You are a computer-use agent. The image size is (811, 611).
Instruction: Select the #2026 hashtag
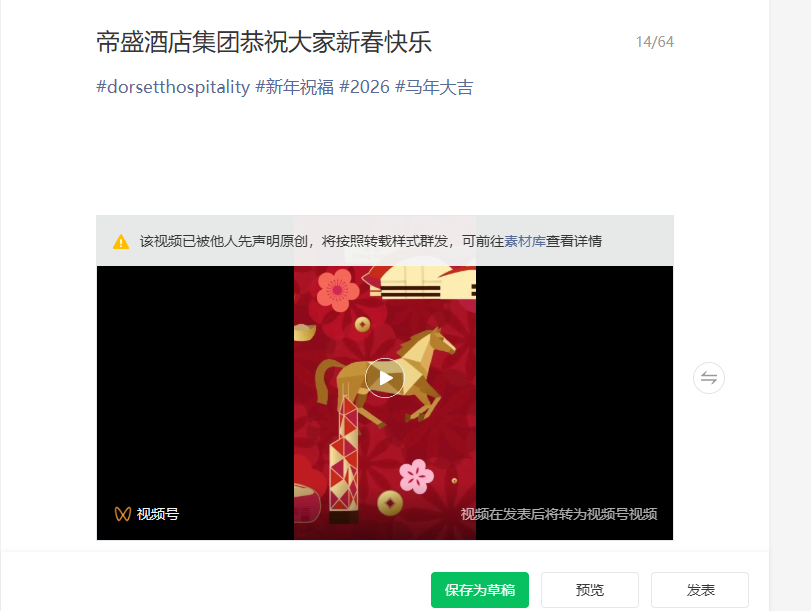tap(364, 87)
